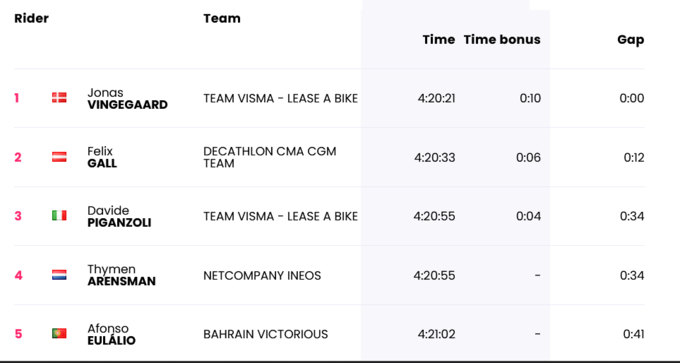The height and width of the screenshot is (363, 680).
Task: Select Afonso Eulálio's name
Action: (x=111, y=334)
